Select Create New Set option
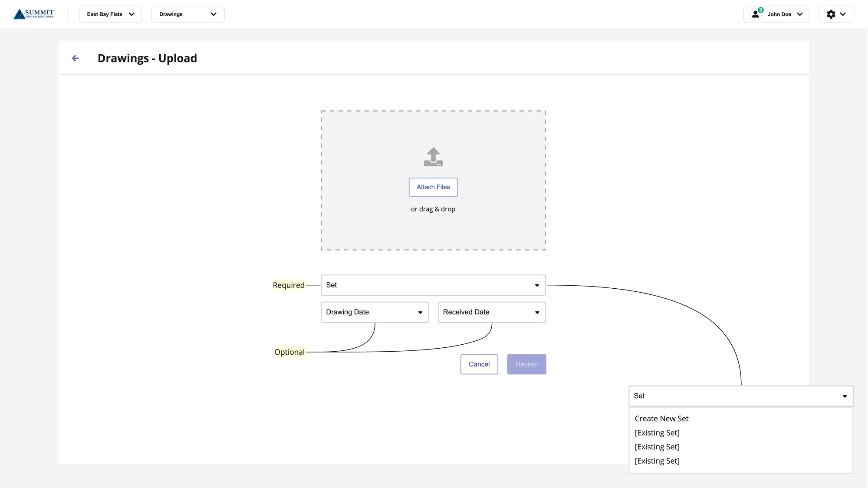Screen dimensions: 868x488 (x=661, y=419)
